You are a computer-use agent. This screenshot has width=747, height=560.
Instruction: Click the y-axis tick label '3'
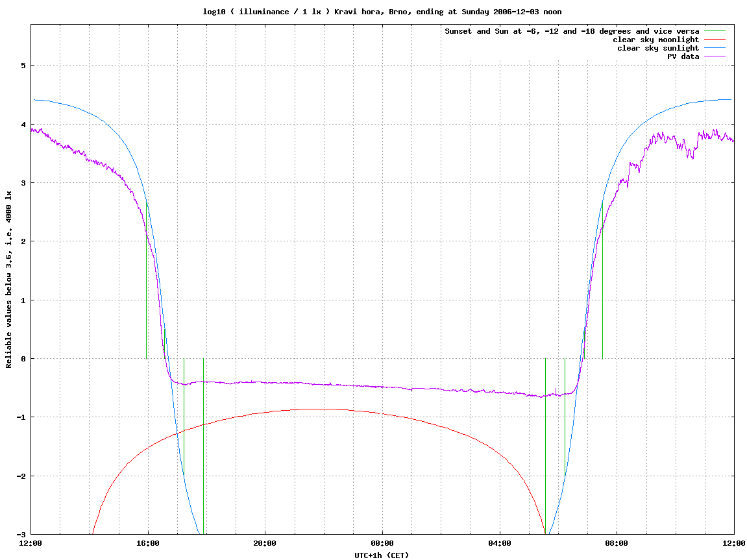(x=23, y=183)
